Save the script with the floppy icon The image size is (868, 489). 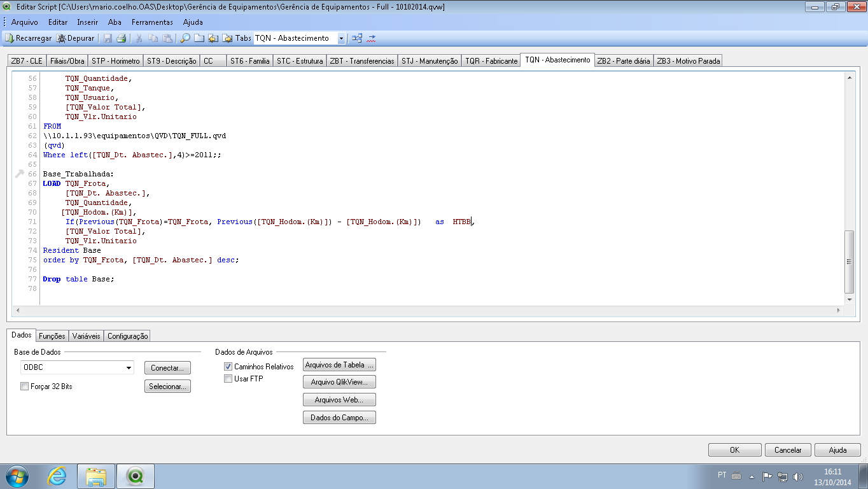coord(108,38)
